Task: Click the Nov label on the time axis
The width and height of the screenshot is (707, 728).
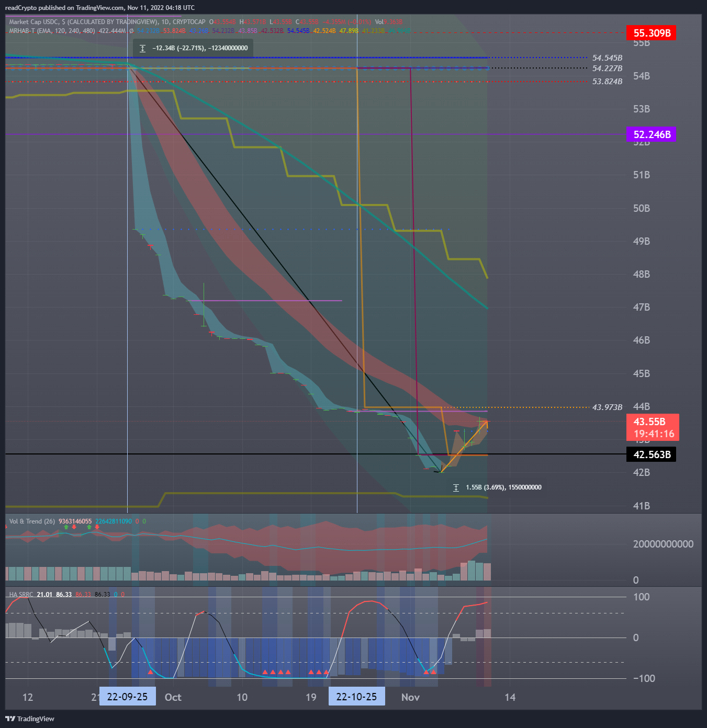Action: click(410, 697)
